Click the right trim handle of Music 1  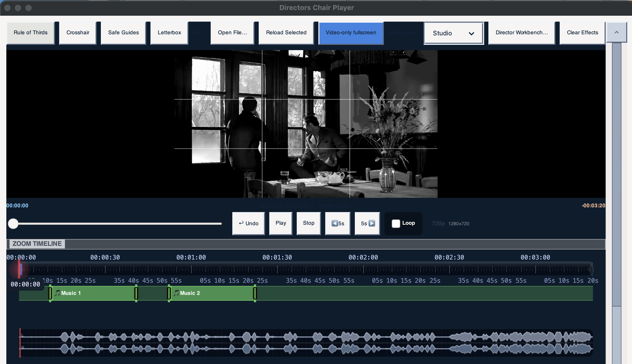pos(136,293)
